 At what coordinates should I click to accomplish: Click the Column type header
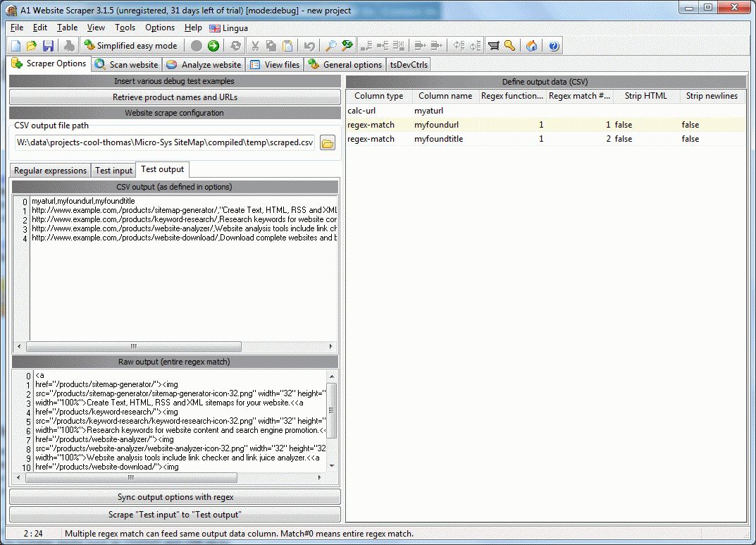pos(379,96)
